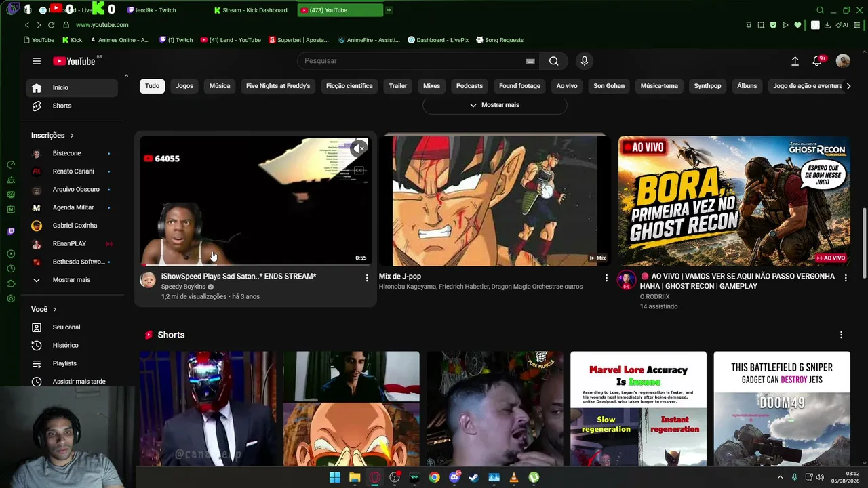Screen dimensions: 868x488
Task: Open the Shorts section more options menu
Action: (841, 335)
